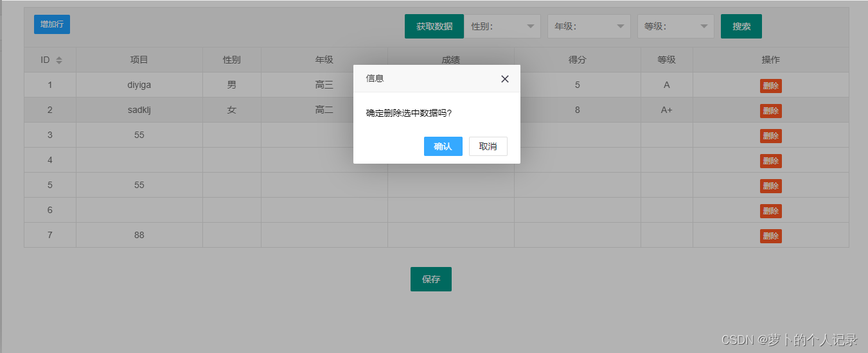Click 项目 cell 55 in row 3
Image resolution: width=868 pixels, height=353 pixels.
[139, 135]
